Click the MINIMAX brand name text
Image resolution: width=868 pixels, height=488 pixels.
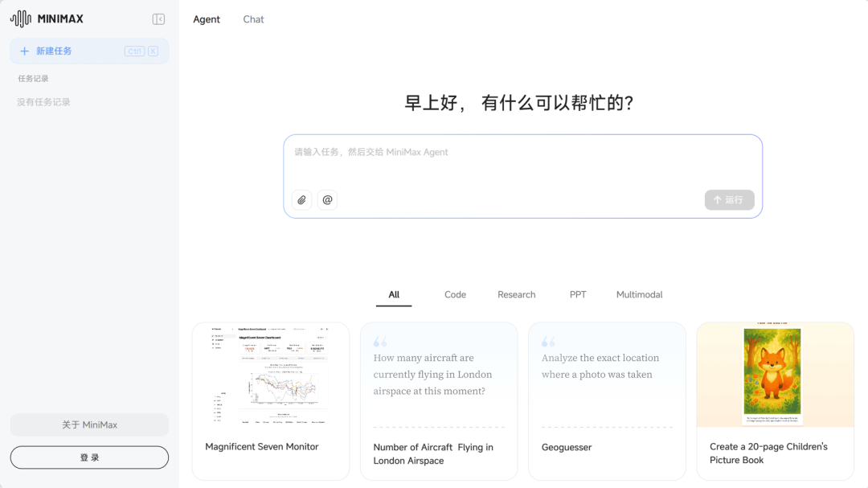pos(60,18)
